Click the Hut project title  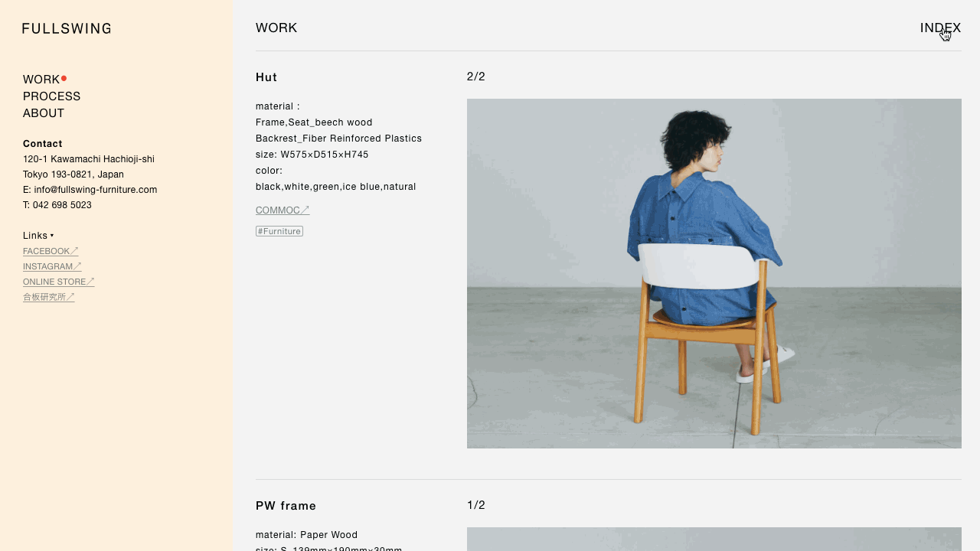pyautogui.click(x=266, y=77)
